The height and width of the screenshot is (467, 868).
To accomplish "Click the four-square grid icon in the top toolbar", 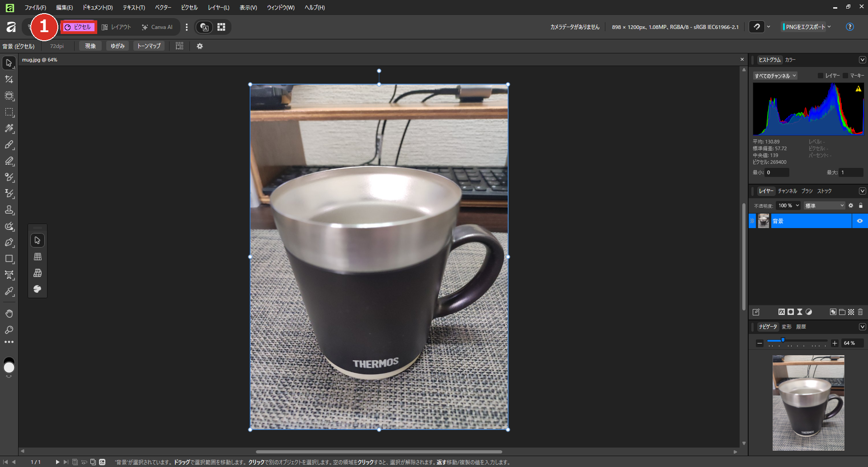I will pyautogui.click(x=221, y=27).
